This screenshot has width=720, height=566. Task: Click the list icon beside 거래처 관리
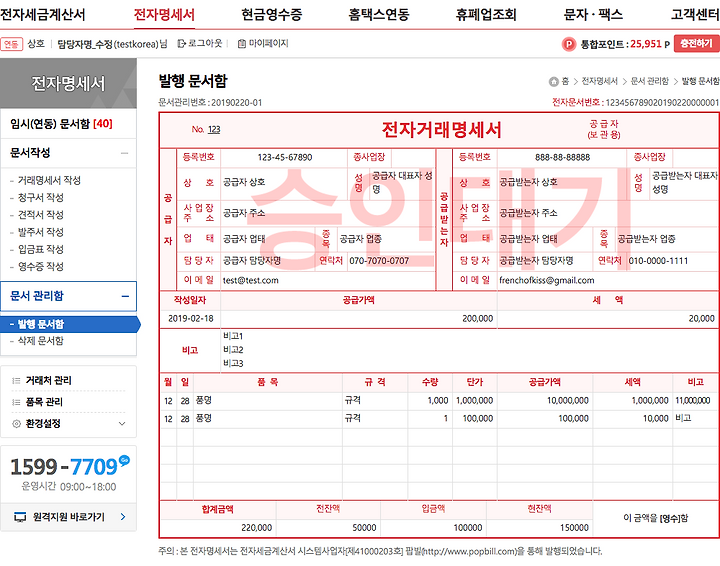point(16,381)
